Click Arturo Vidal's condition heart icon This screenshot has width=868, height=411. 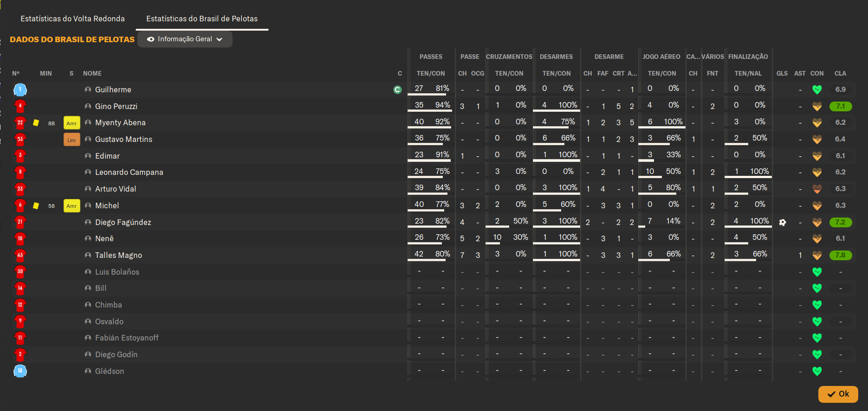[x=817, y=189]
